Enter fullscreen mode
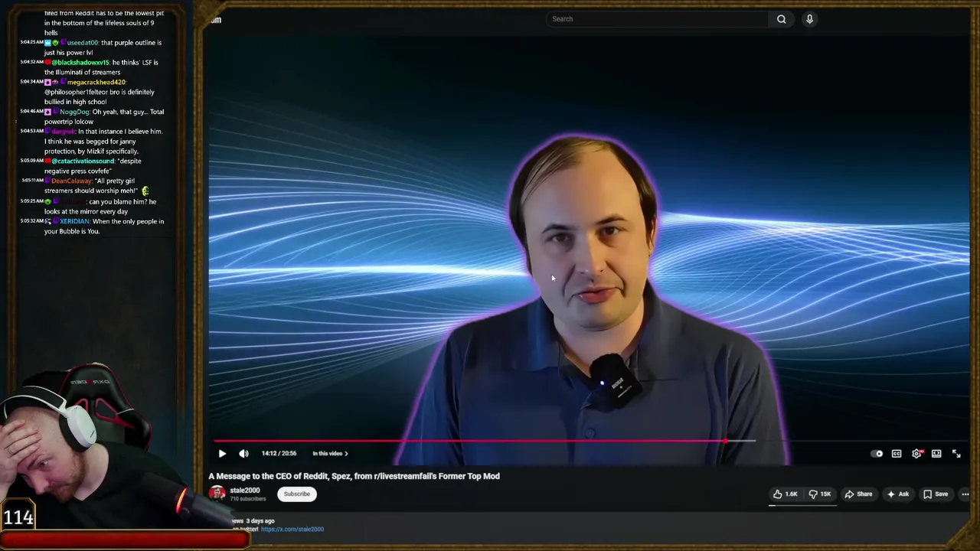 tap(956, 454)
